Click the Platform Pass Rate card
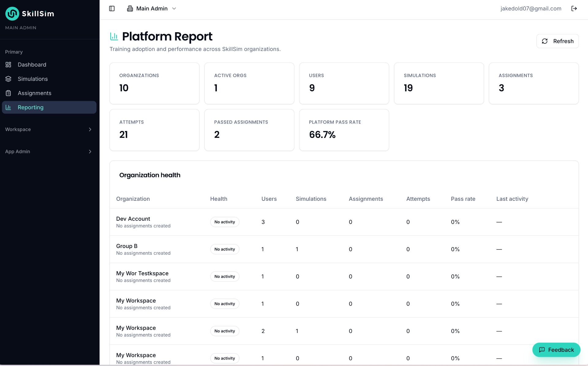The image size is (588, 366). 344,130
